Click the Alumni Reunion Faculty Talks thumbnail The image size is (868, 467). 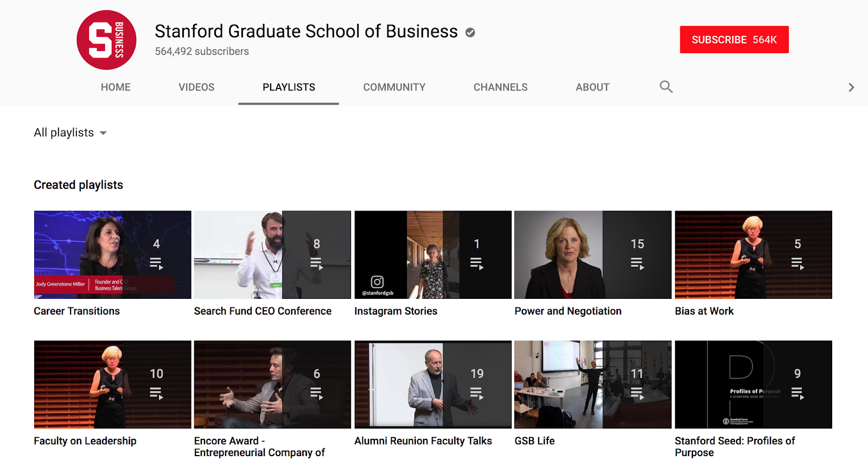[433, 385]
